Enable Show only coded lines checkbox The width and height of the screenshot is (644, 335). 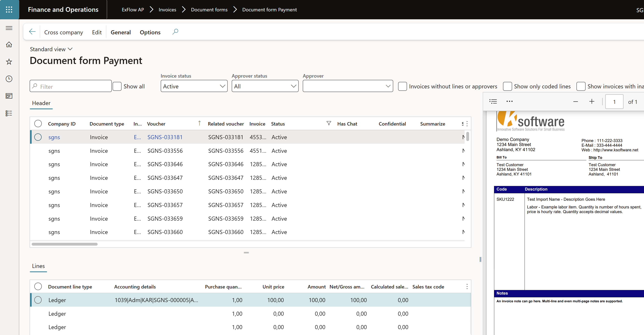pos(507,86)
